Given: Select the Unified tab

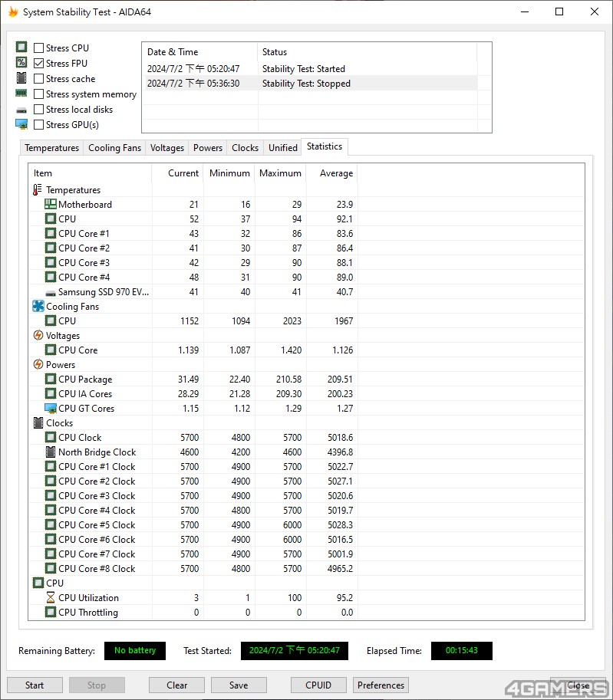Looking at the screenshot, I should coord(283,148).
